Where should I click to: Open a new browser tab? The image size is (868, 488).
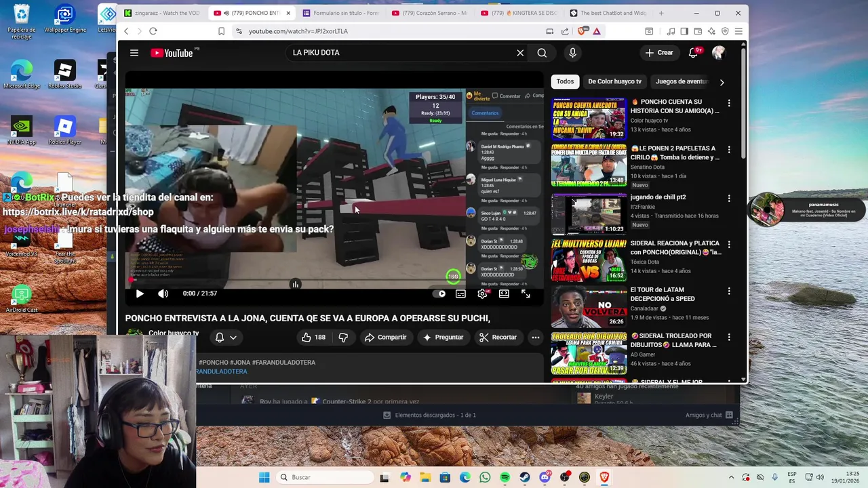click(661, 13)
